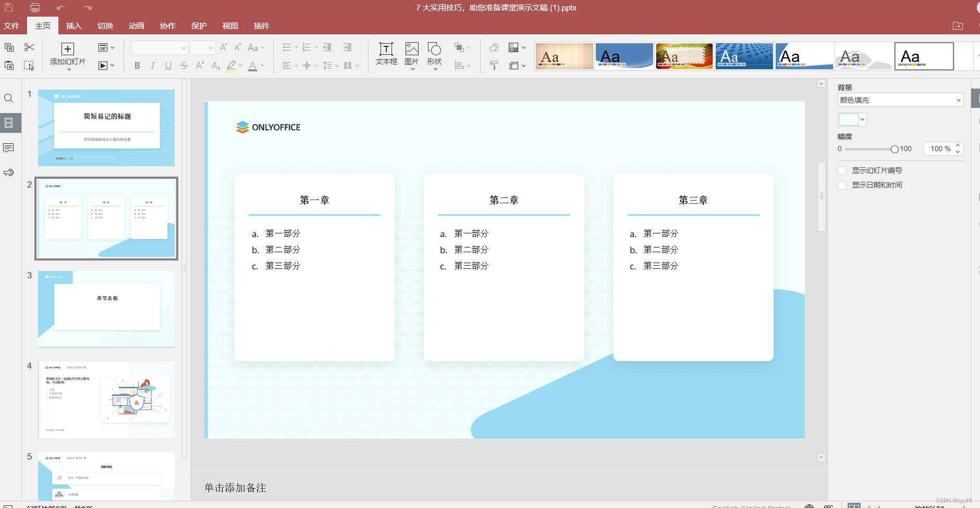Apply strikethrough formatting

[x=184, y=65]
